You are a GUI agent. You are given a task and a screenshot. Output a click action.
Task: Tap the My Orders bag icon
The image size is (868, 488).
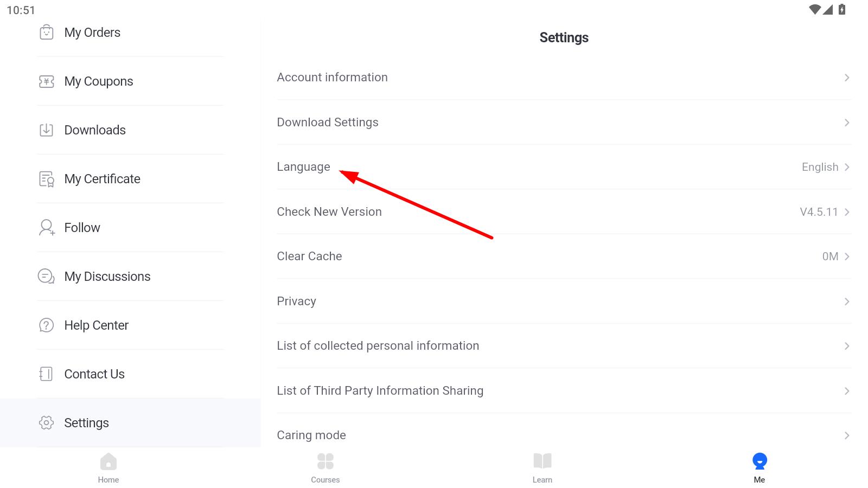click(47, 33)
